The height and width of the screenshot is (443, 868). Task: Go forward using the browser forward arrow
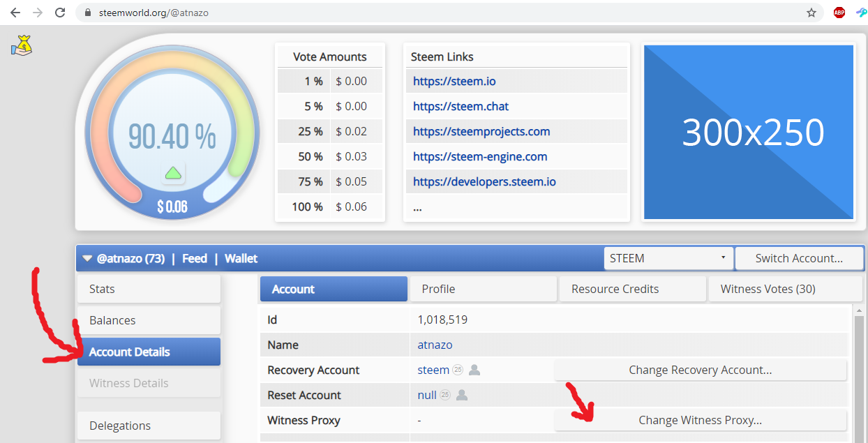pos(38,13)
